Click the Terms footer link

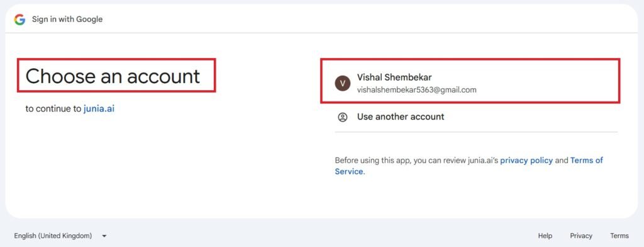coord(619,236)
